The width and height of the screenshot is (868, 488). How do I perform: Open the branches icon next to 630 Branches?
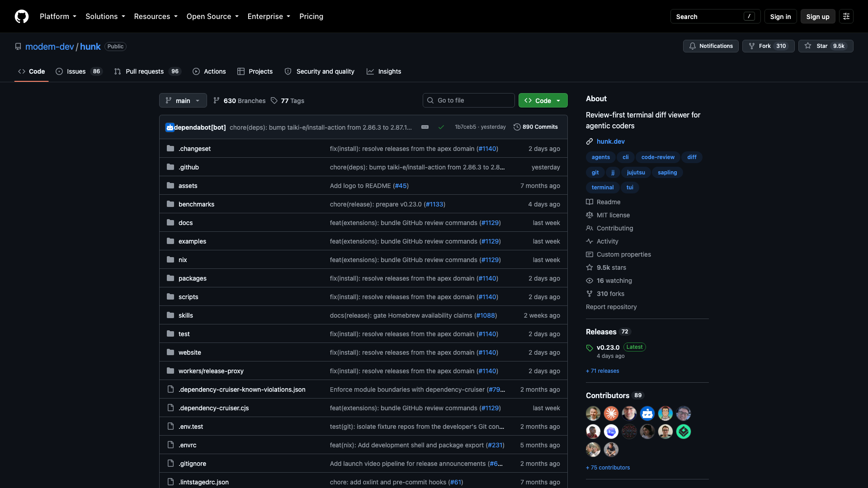(217, 100)
